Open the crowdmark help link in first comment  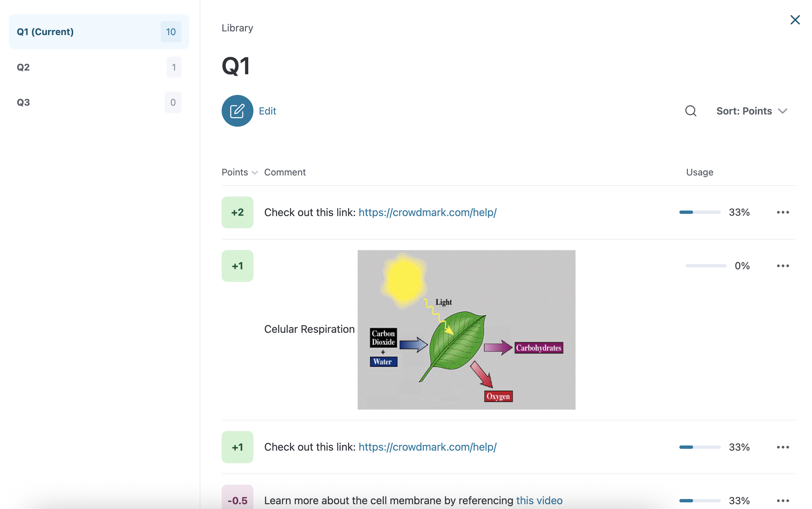tap(427, 212)
